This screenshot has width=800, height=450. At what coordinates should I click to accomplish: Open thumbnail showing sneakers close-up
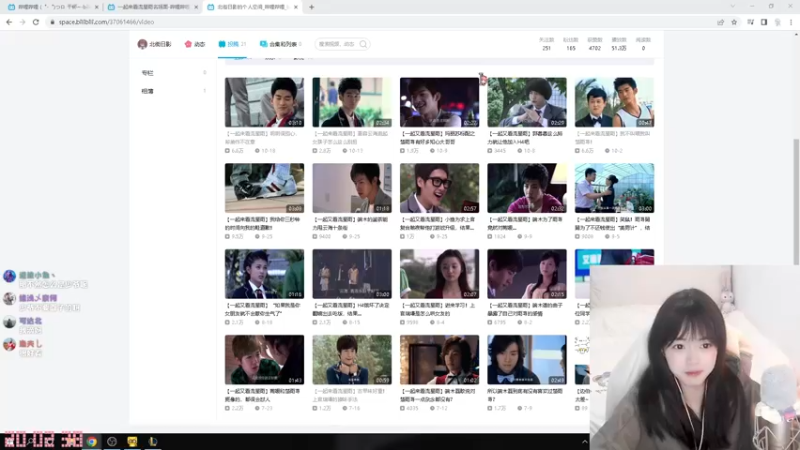click(264, 188)
